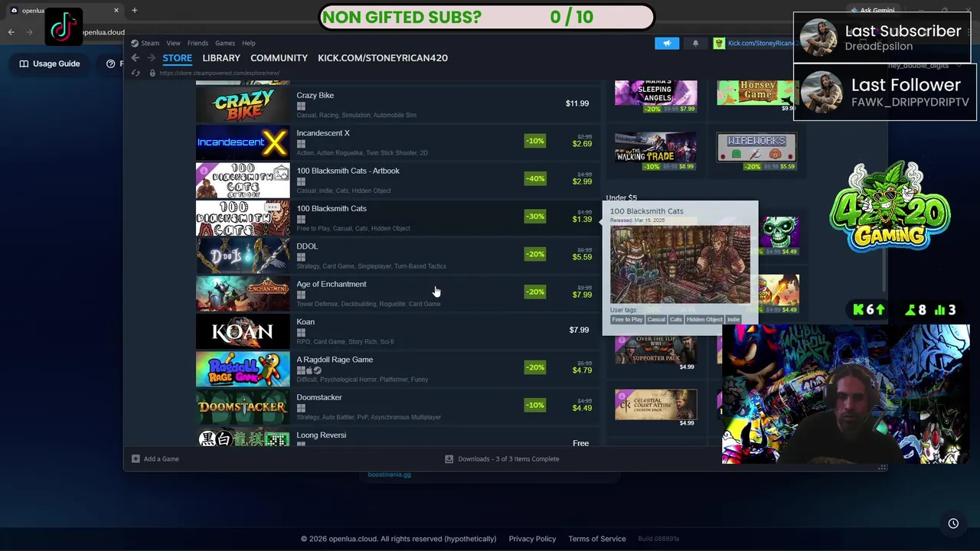Close the openlua.cloud browser tab
This screenshot has height=551, width=980.
point(116,10)
